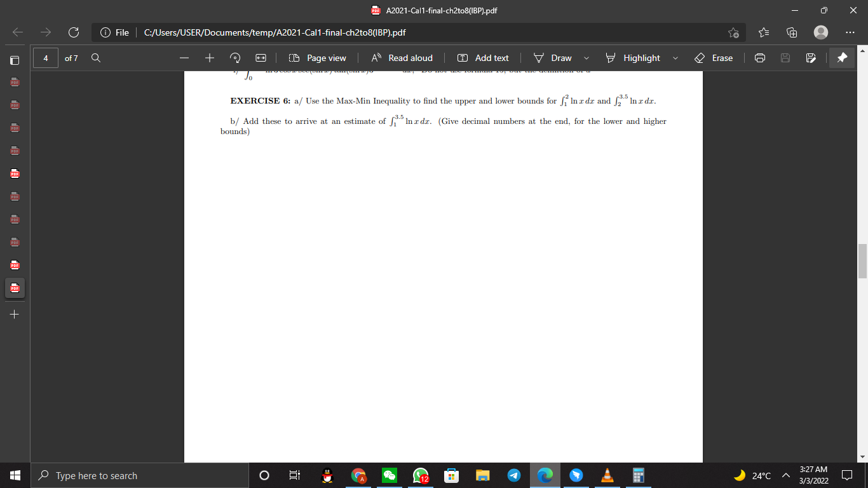Zoom in on the document
This screenshot has height=488, width=868.
[x=209, y=58]
